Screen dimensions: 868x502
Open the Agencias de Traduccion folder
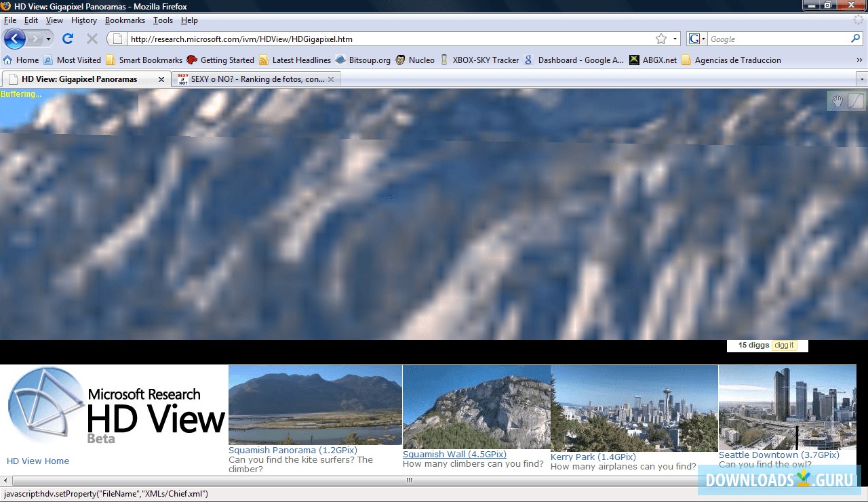pos(732,60)
